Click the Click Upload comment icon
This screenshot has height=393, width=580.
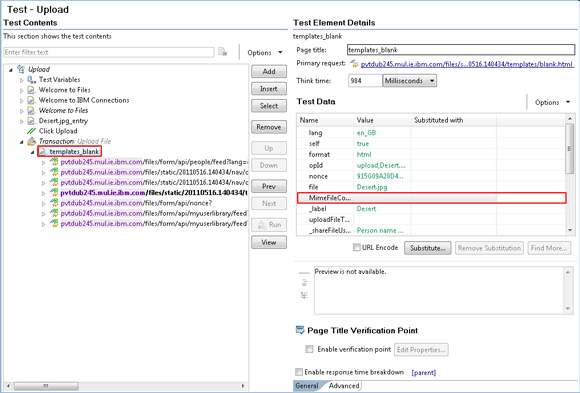click(x=31, y=131)
